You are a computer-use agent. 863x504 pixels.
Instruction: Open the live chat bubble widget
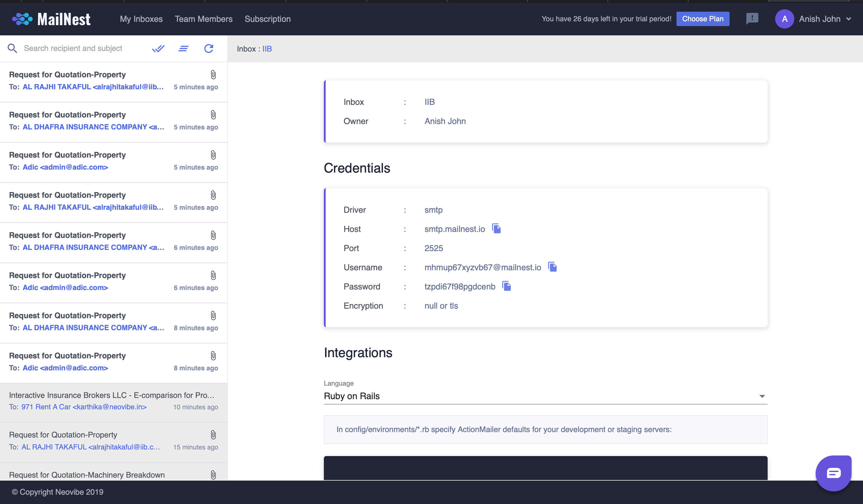pyautogui.click(x=833, y=473)
